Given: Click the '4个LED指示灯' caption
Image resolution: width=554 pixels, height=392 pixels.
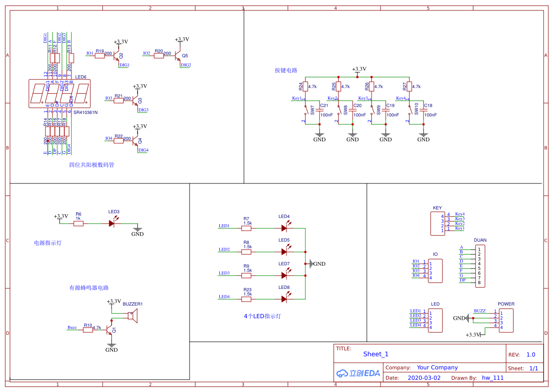Looking at the screenshot, I should 262,316.
